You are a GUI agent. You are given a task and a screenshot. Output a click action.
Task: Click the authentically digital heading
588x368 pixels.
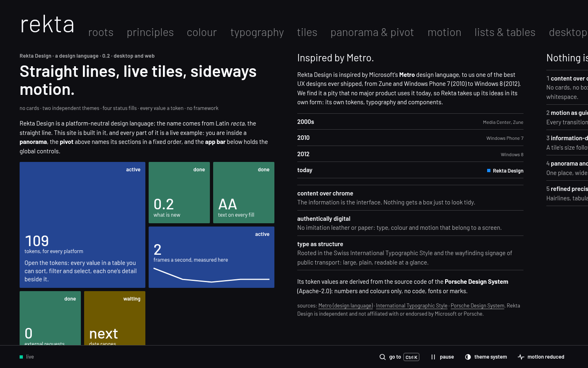(324, 219)
